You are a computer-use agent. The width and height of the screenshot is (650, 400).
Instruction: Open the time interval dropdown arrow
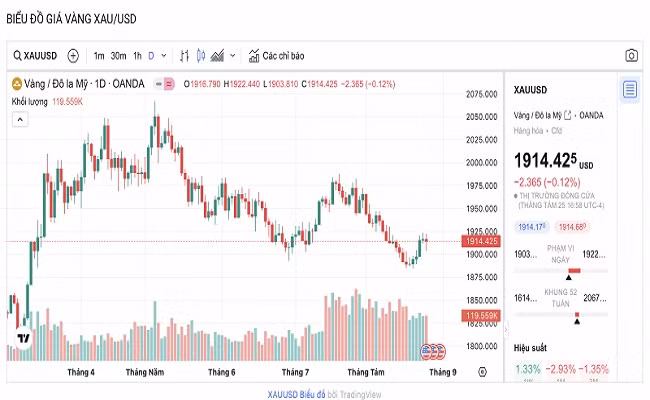164,56
